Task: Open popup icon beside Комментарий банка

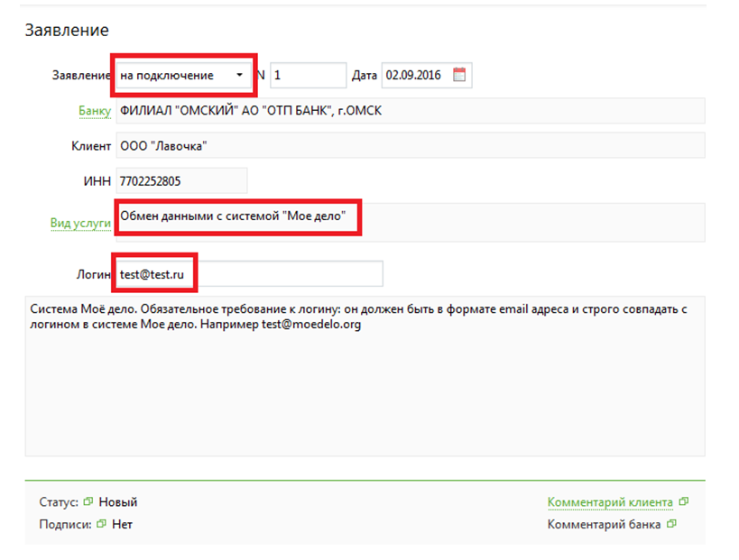Action: (x=671, y=524)
